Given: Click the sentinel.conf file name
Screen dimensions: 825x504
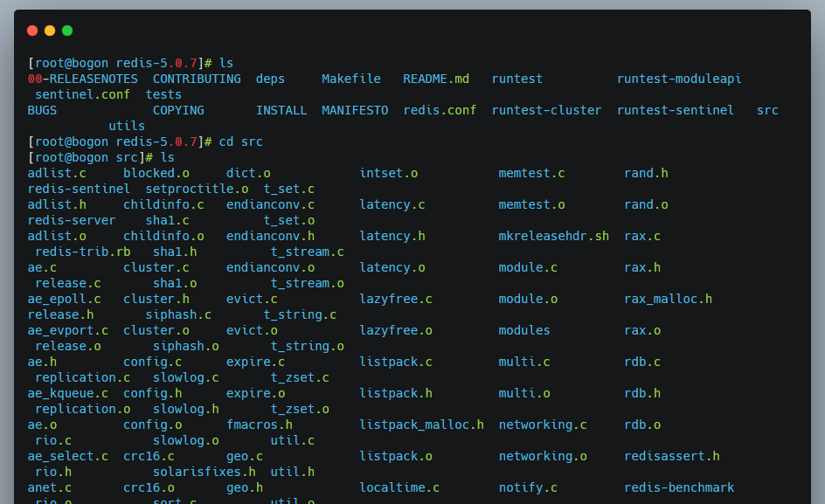Looking at the screenshot, I should coord(82,94).
